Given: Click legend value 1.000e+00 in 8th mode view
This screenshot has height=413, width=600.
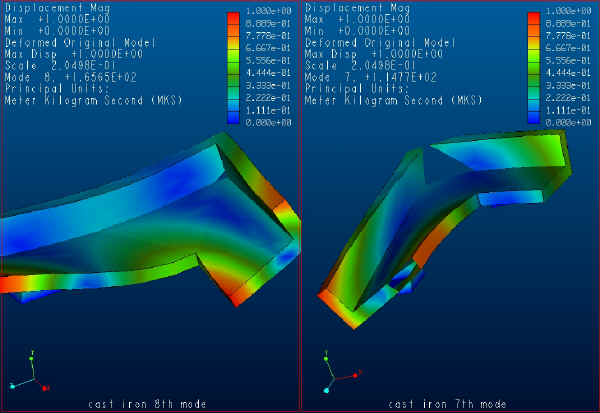Looking at the screenshot, I should 268,11.
